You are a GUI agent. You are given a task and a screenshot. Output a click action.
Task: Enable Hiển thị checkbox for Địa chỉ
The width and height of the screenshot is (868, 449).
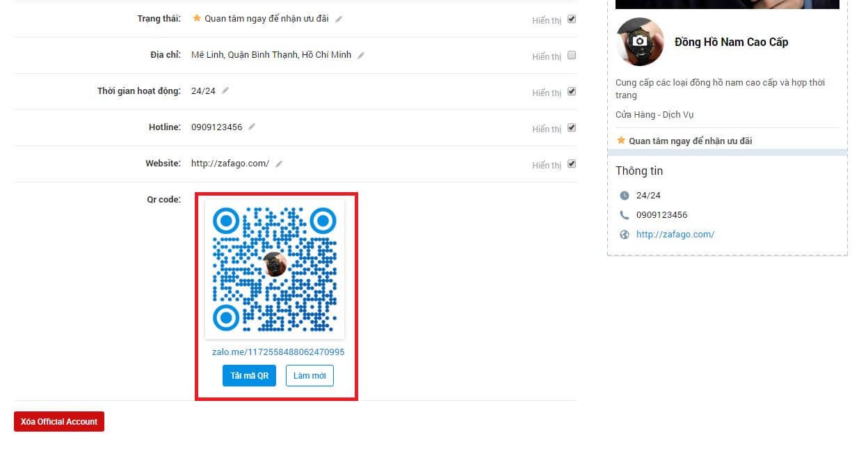572,55
